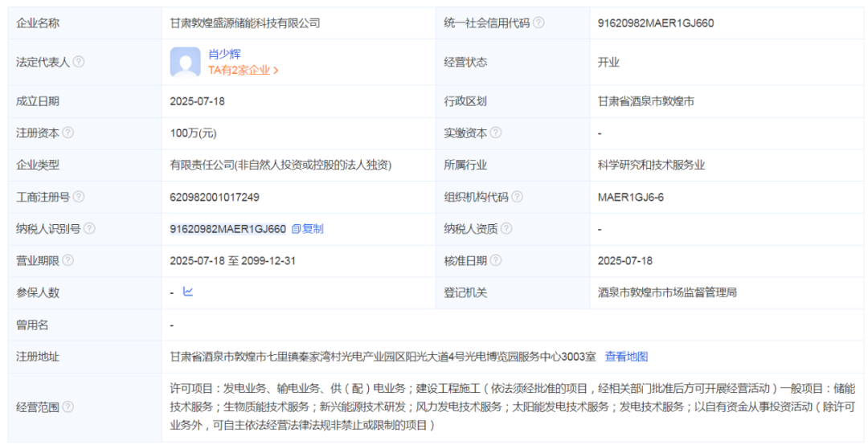Click help icon beside 核准日期
Screen dimensions: 868x445
pyautogui.click(x=496, y=260)
